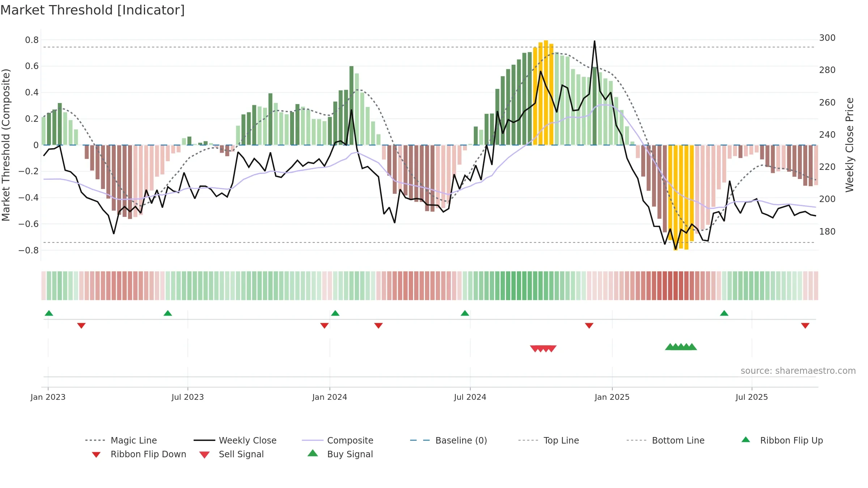
Task: Click the red flip-down triangle in Dec 2024
Action: click(589, 326)
